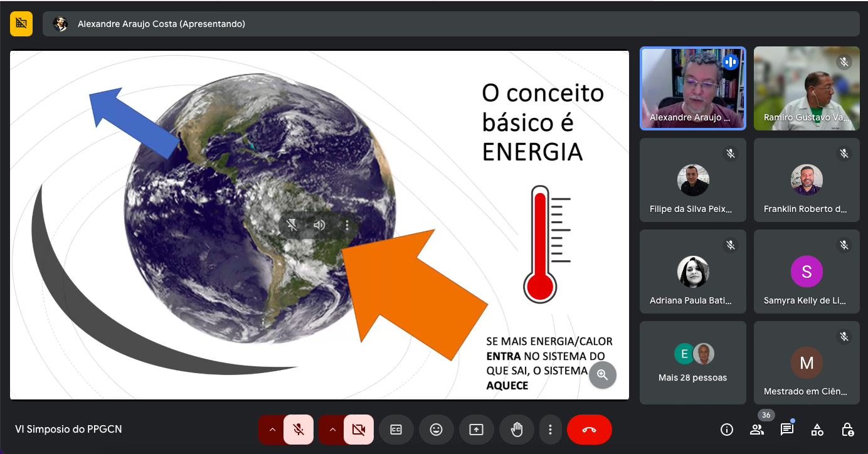
Task: Turn on closed captions
Action: point(396,430)
